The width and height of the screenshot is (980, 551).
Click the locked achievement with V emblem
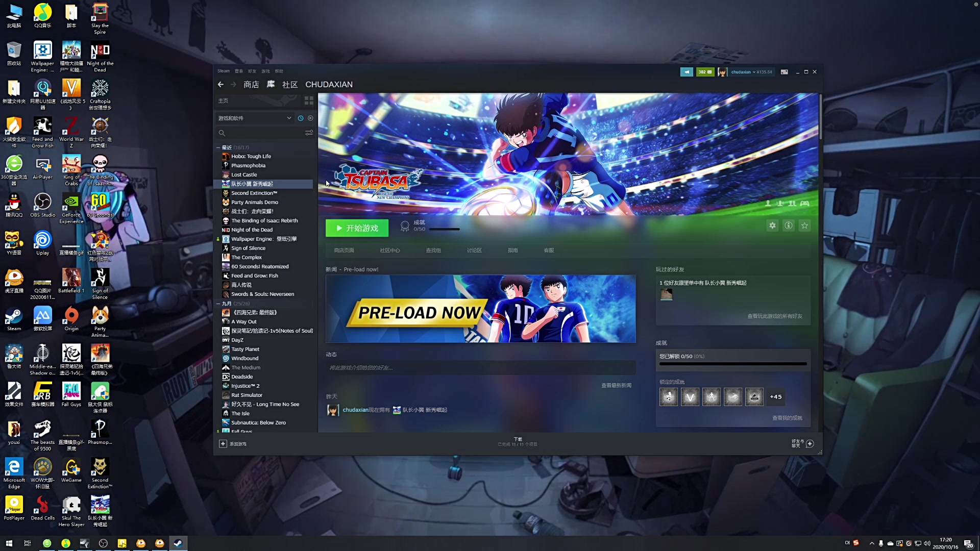pos(690,397)
